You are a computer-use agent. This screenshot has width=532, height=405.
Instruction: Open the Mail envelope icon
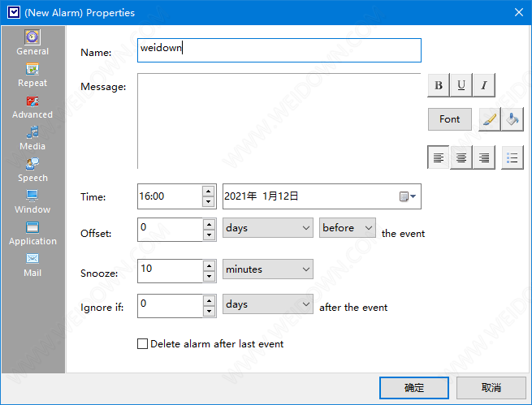pos(32,259)
